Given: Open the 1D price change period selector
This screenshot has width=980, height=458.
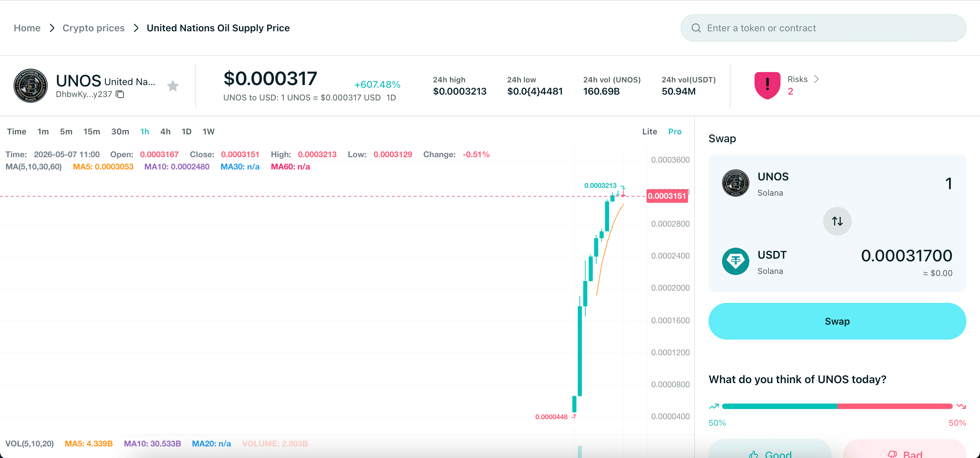Looking at the screenshot, I should click(391, 98).
